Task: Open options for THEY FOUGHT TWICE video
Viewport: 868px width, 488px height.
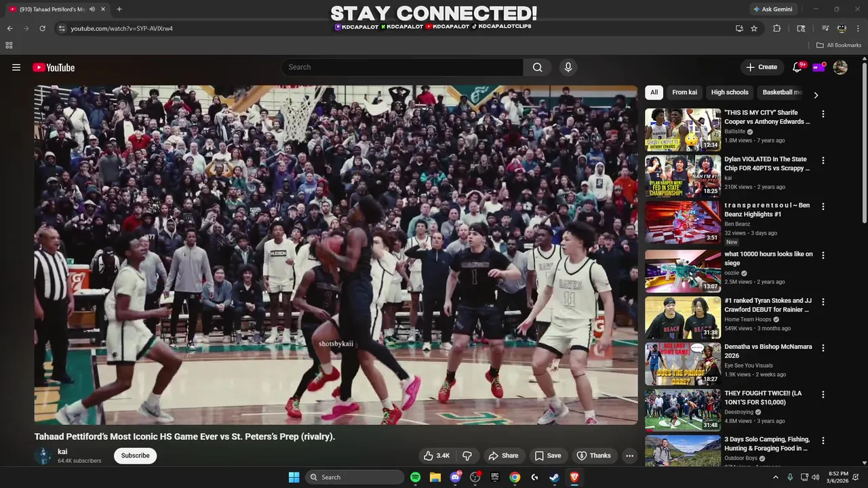Action: pos(823,394)
